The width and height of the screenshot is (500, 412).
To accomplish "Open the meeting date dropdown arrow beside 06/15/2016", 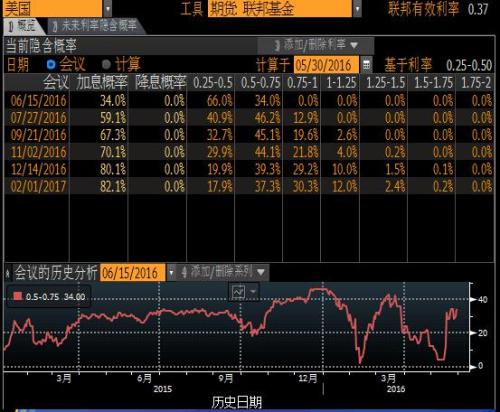I will (x=171, y=273).
